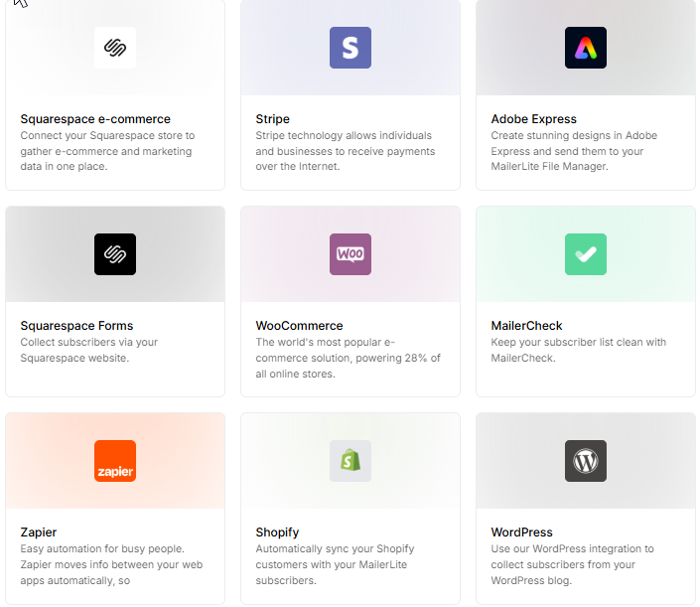Screen dimensions: 700x607
Task: Click the Stripe payments description text
Action: 345,151
